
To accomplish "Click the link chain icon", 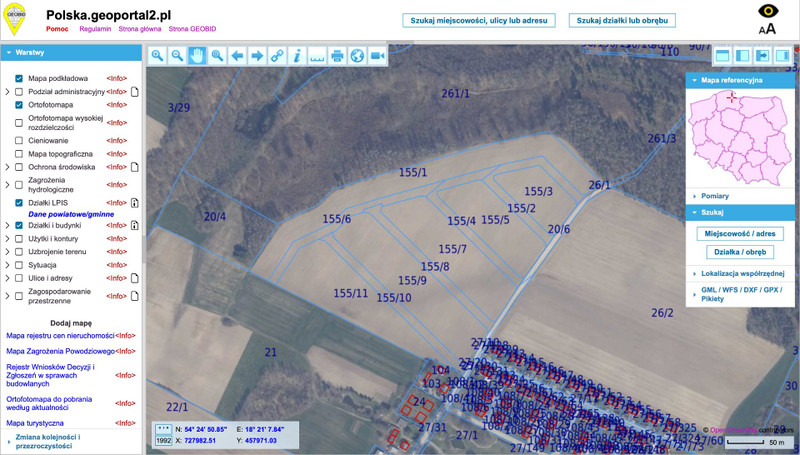I will click(x=277, y=56).
